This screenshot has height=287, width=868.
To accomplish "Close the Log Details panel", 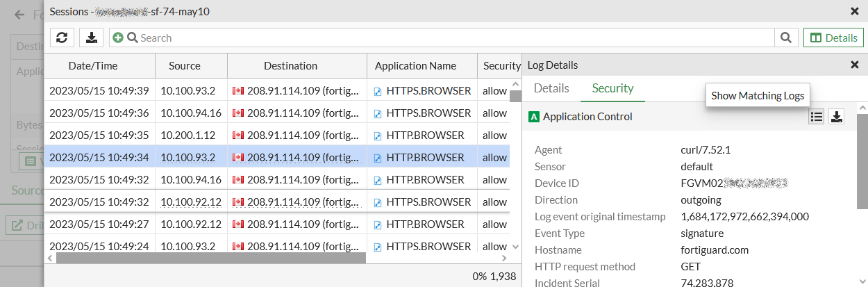I will coord(855,65).
